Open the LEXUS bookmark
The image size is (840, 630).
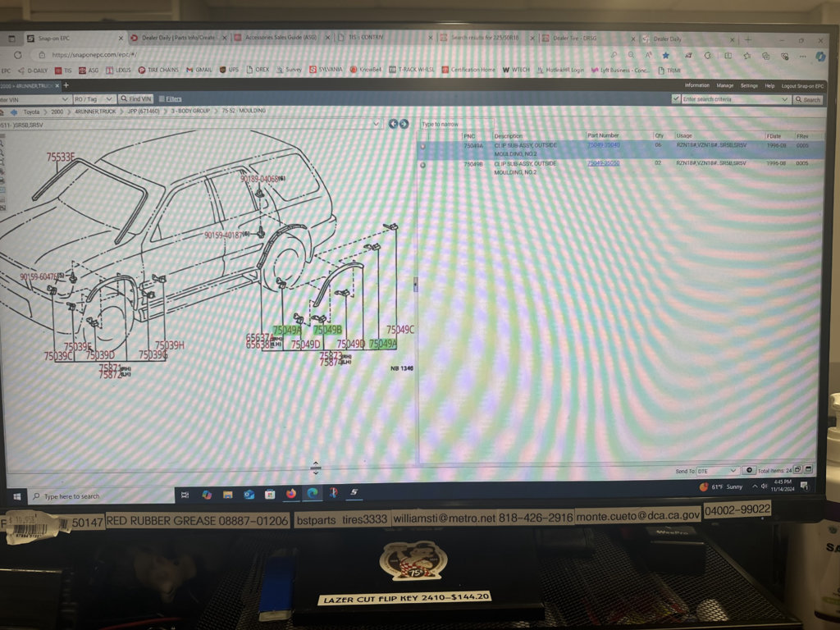coord(118,71)
